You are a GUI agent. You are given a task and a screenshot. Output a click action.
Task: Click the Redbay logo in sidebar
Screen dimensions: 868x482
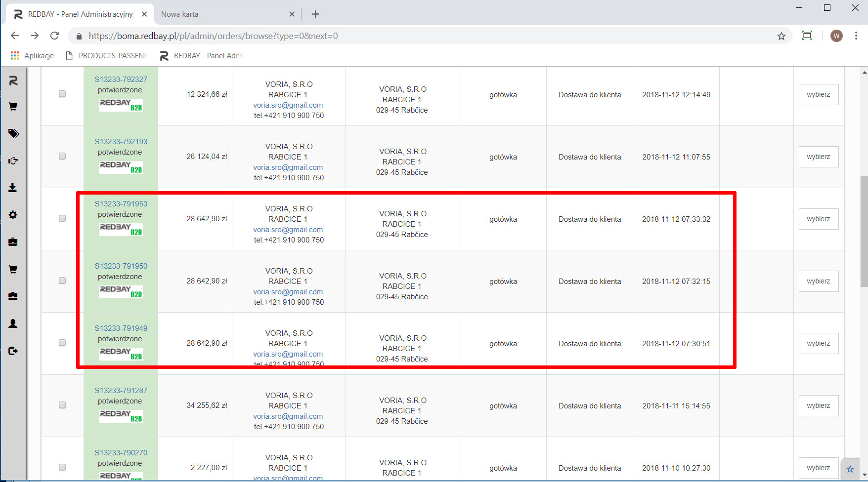click(13, 80)
